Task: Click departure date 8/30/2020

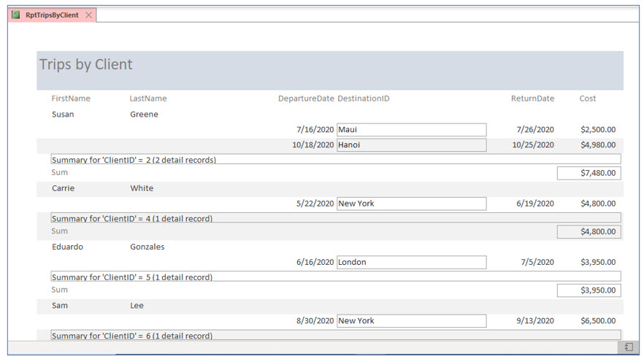Action: click(315, 321)
